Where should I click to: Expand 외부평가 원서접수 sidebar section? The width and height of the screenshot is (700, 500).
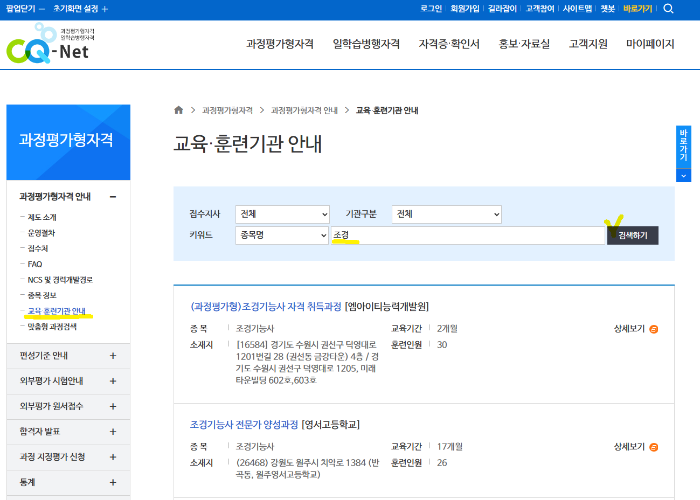pos(113,407)
